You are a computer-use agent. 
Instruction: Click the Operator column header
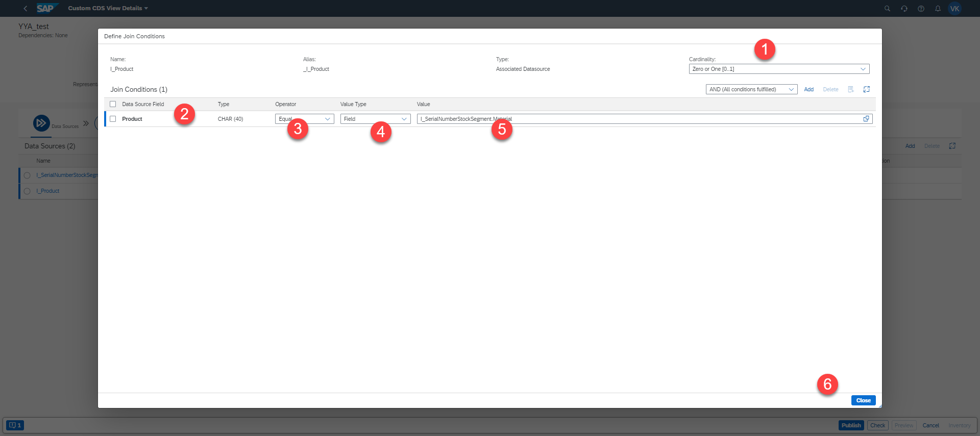click(285, 104)
